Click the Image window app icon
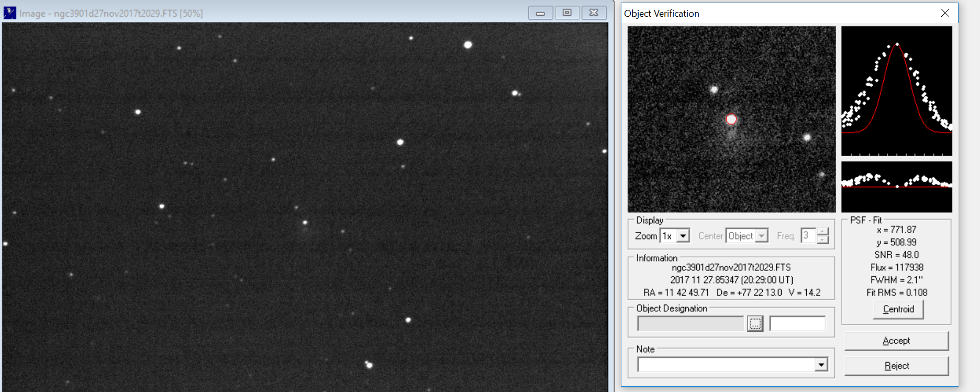 (9, 13)
